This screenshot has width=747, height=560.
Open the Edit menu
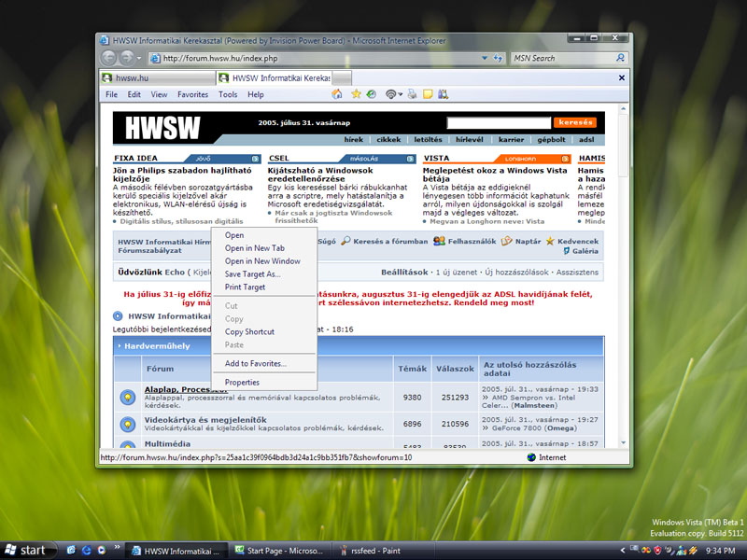134,94
